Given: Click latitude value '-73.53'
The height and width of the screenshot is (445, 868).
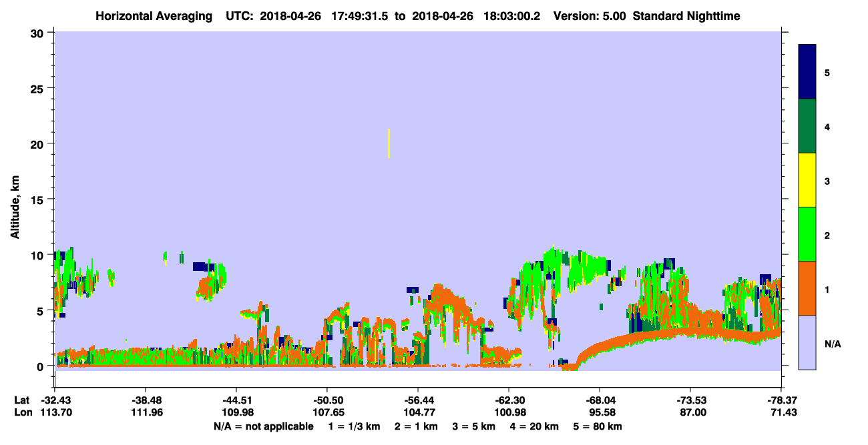Looking at the screenshot, I should tap(690, 400).
